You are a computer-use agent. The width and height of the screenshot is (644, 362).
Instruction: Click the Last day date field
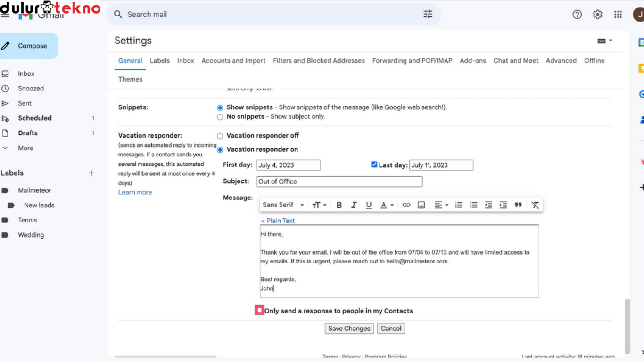441,165
